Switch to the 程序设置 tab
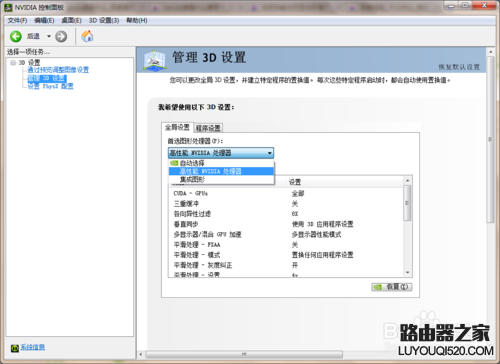The height and width of the screenshot is (364, 500). tap(208, 128)
